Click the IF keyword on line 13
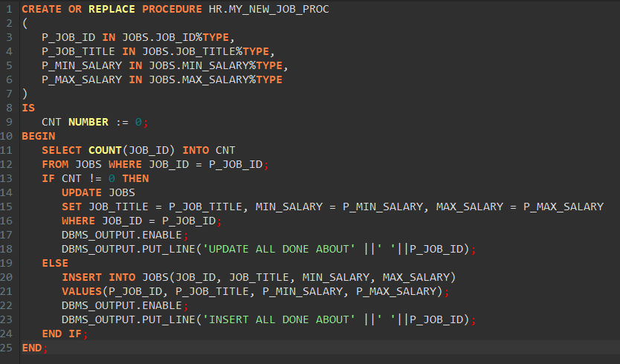Viewport: 620px width, 364px height. point(48,178)
